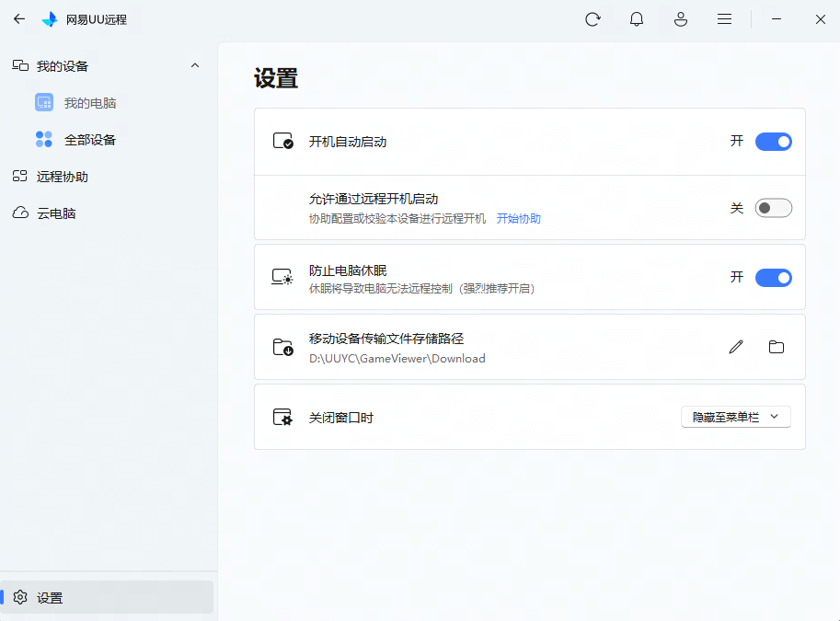Turn off the 防止电脑休眠 toggle
This screenshot has width=840, height=621.
[x=773, y=278]
